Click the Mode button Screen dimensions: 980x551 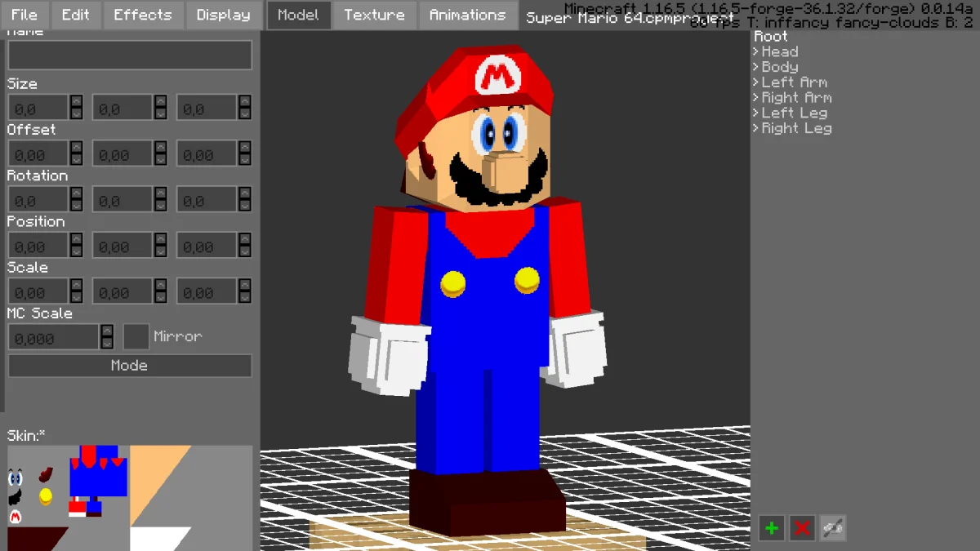tap(130, 365)
